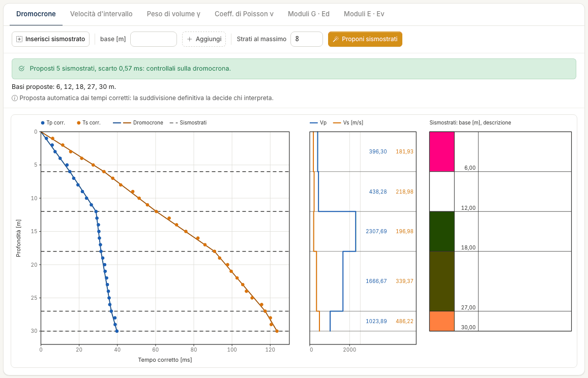Image resolution: width=588 pixels, height=378 pixels.
Task: Click the base depth label 30,00
Action: click(x=468, y=327)
